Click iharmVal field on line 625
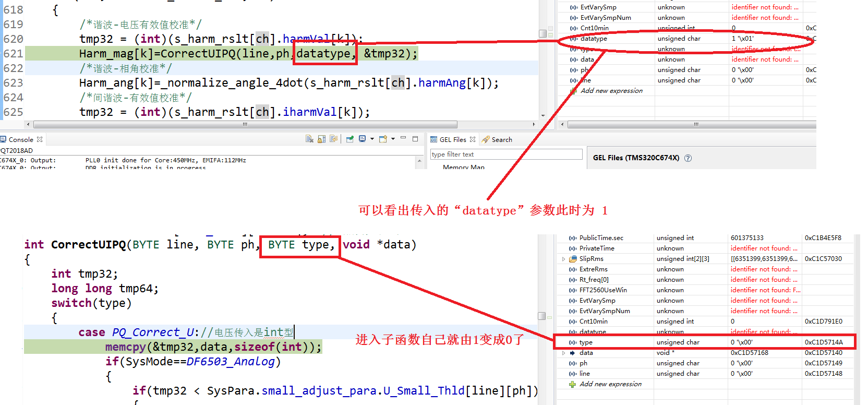 310,112
